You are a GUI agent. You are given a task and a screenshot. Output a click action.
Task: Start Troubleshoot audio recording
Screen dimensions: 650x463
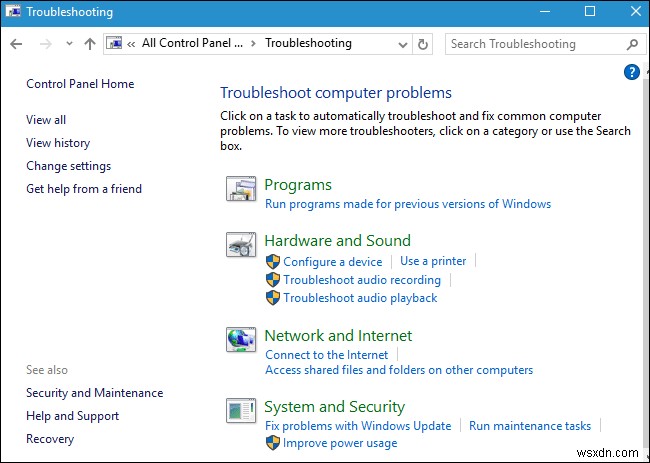click(x=362, y=280)
